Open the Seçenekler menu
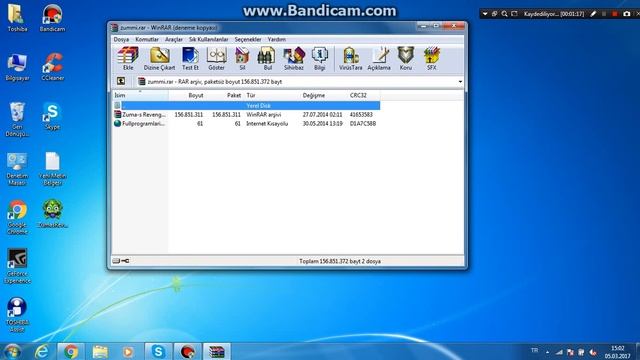This screenshot has width=640, height=360. [248, 39]
